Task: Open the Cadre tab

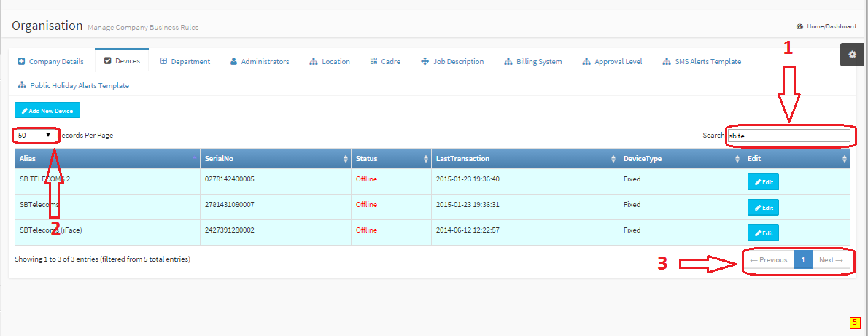Action: point(384,62)
